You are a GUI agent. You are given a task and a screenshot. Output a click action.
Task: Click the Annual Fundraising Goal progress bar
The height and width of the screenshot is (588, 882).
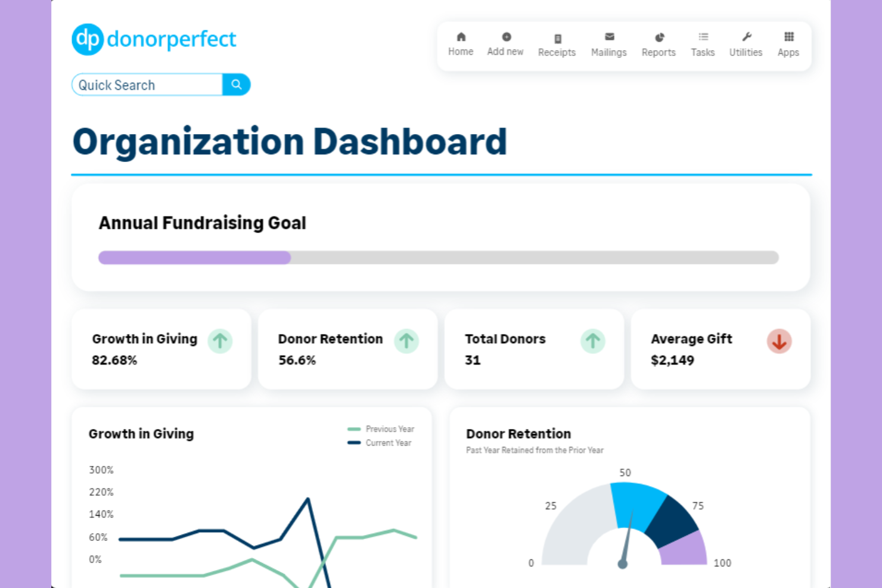click(x=438, y=257)
